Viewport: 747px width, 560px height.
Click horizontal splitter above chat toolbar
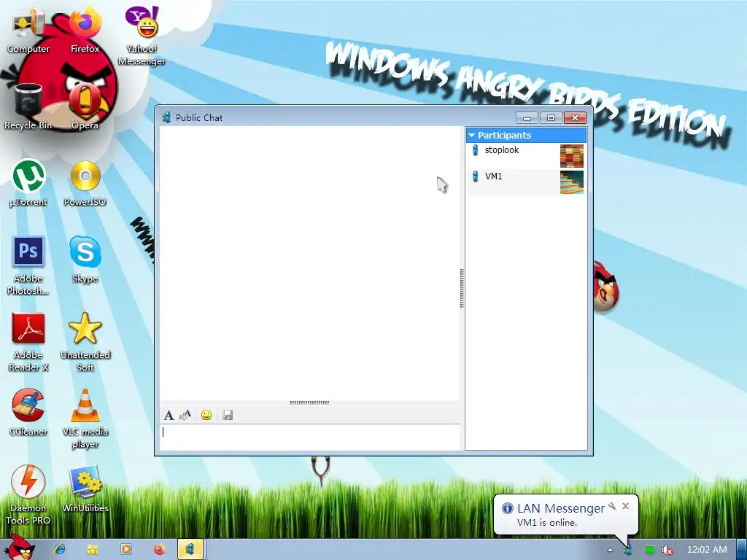click(x=309, y=402)
